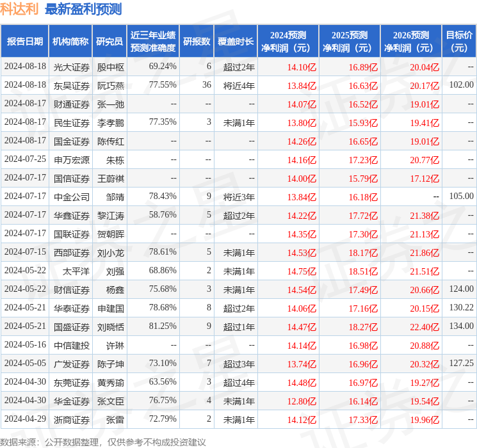This screenshot has width=477, height=448.
Task: Select the 中金公司 institution cell
Action: tap(72, 197)
